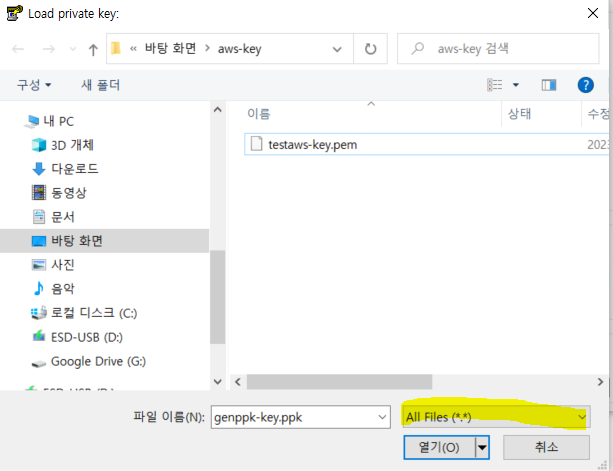Click the breadcrumb overflow chevrons

[x=133, y=49]
